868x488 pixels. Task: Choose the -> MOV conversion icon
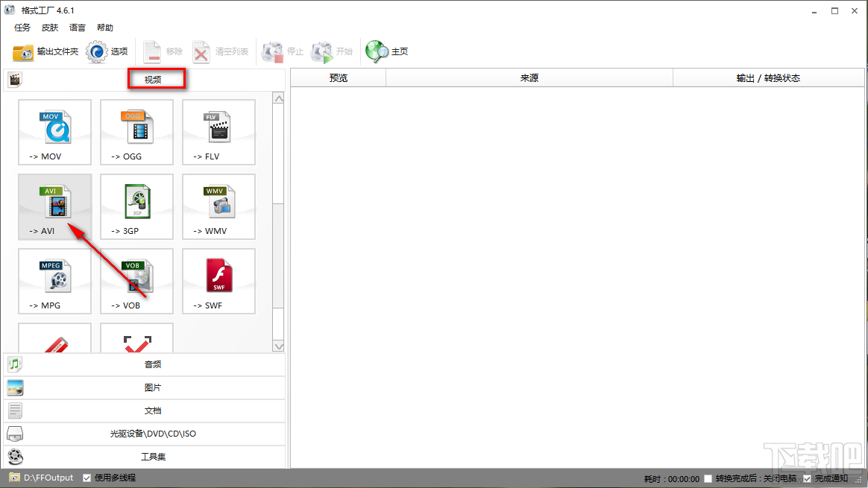(54, 132)
